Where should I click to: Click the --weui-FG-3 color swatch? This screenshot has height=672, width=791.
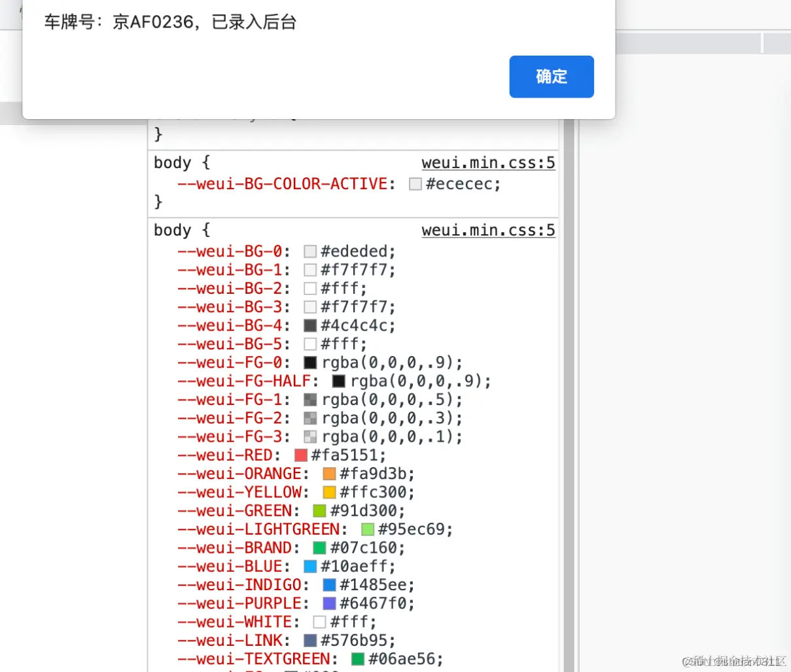310,436
